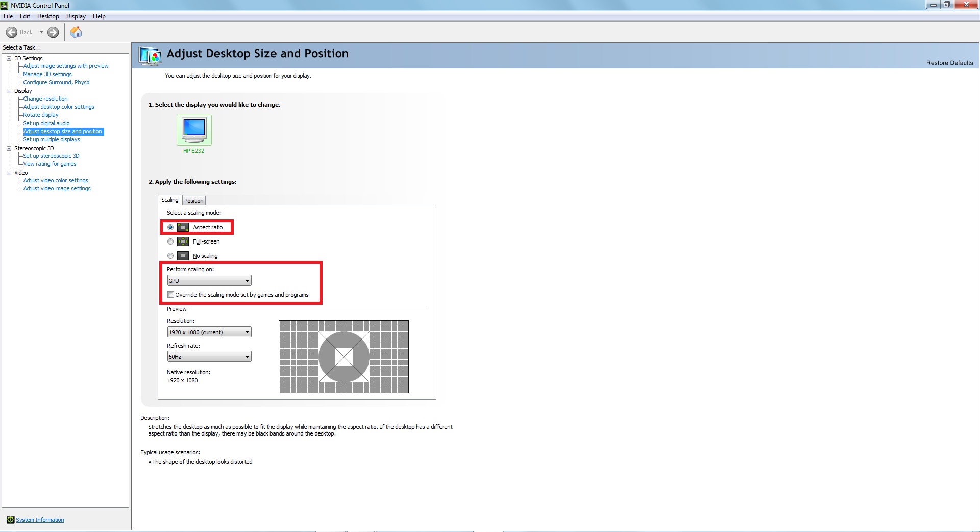Click the Full-screen scaling mode icon
Screen dimensions: 980x532
coord(183,241)
